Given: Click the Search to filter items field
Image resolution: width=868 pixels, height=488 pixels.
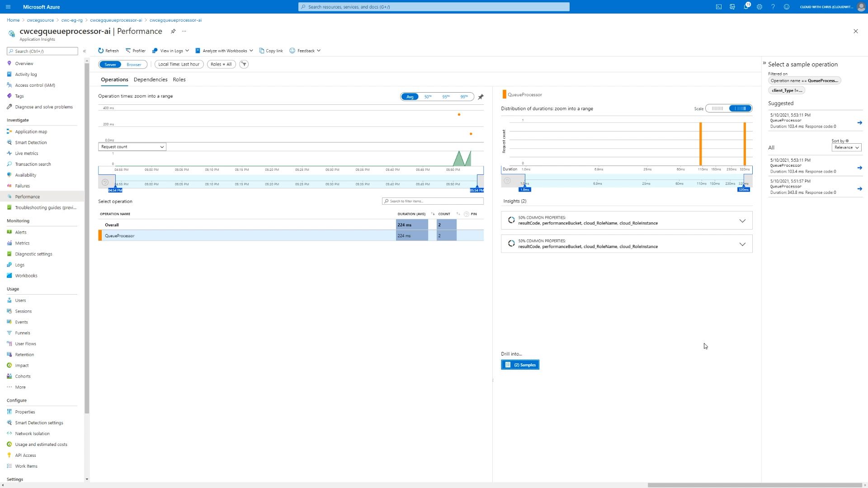Looking at the screenshot, I should [x=432, y=201].
